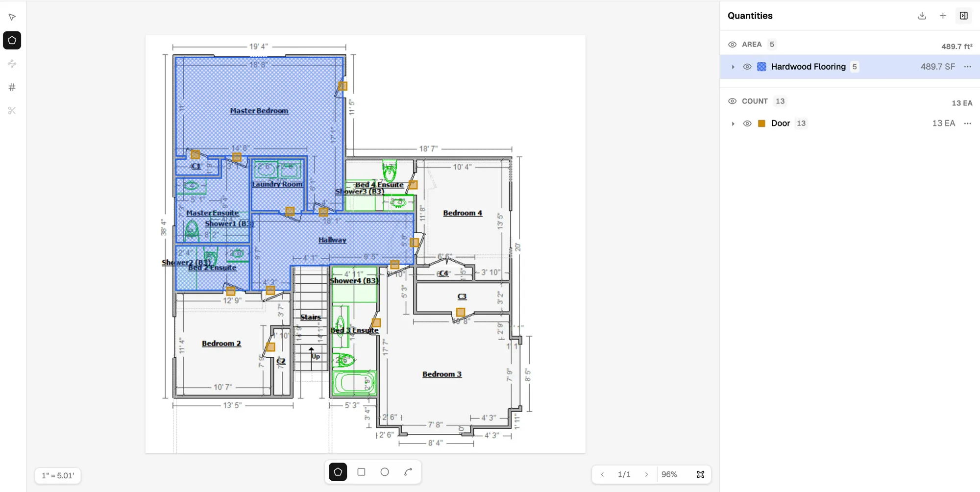Viewport: 980px width, 492px height.
Task: Choose polygon shape in bottom toolbar
Action: [338, 472]
